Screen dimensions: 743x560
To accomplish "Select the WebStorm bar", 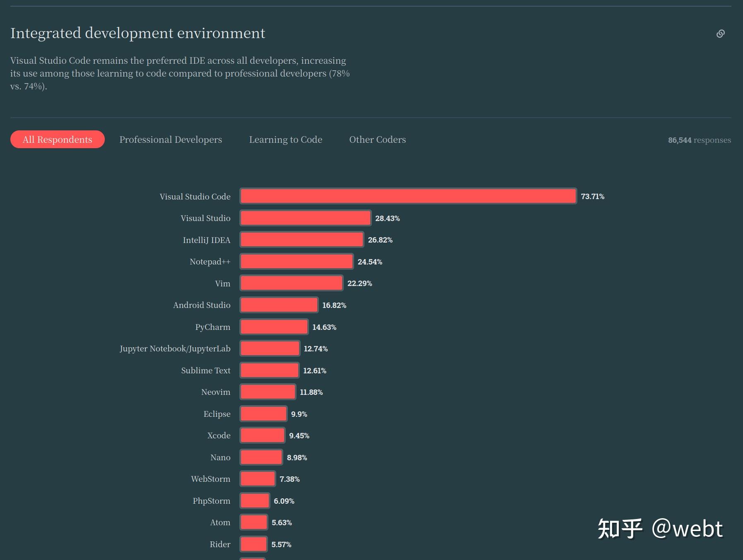I will [258, 479].
